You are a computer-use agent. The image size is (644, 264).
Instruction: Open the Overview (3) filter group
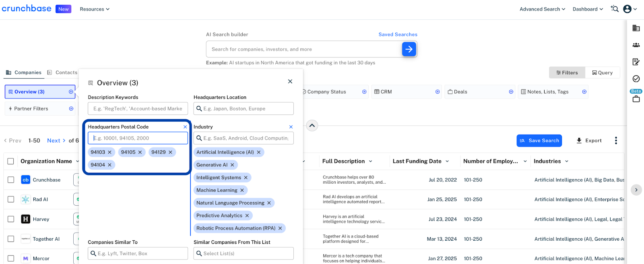(40, 92)
